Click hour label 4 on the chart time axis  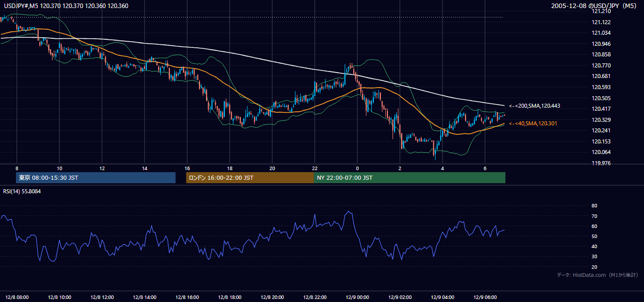[x=442, y=168]
